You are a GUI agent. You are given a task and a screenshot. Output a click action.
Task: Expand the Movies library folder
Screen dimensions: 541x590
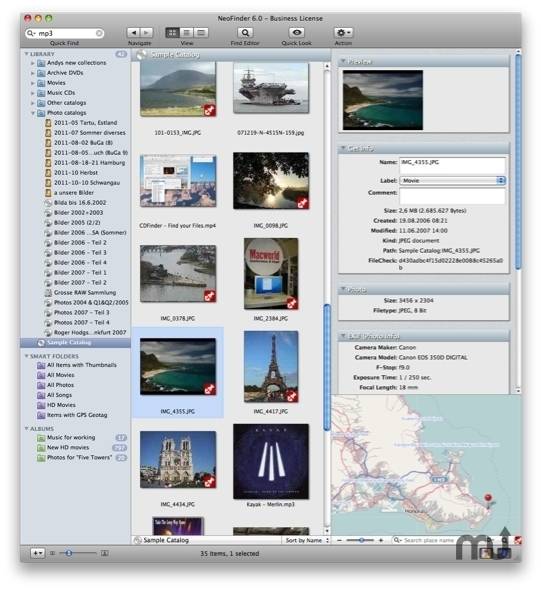pos(33,83)
